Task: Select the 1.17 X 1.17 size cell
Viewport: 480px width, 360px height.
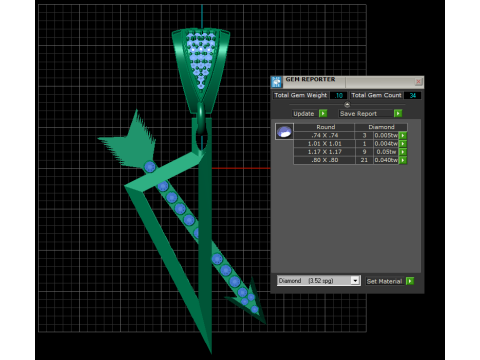Action: tap(324, 152)
